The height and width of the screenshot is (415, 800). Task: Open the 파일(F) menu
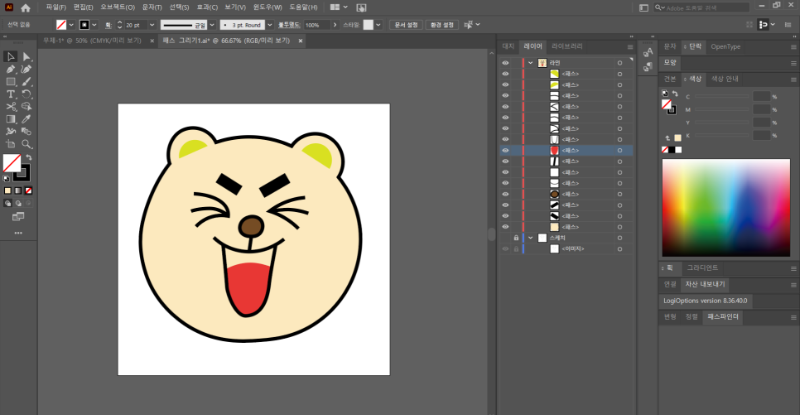(x=56, y=8)
